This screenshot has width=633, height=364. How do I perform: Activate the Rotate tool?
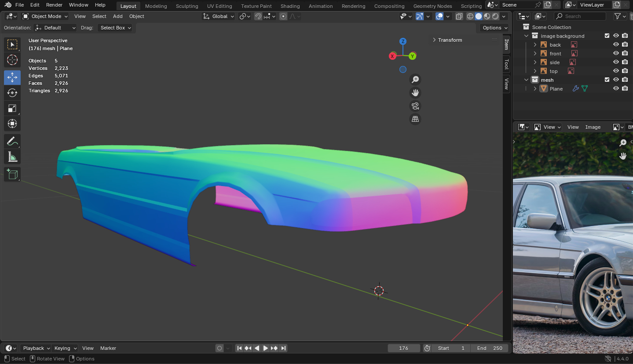(x=12, y=93)
